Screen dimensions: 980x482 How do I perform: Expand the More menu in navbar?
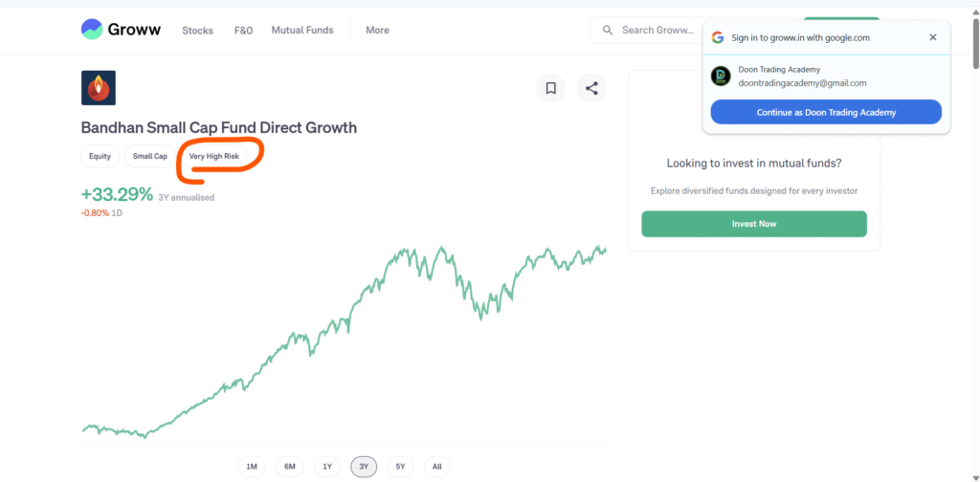coord(377,30)
